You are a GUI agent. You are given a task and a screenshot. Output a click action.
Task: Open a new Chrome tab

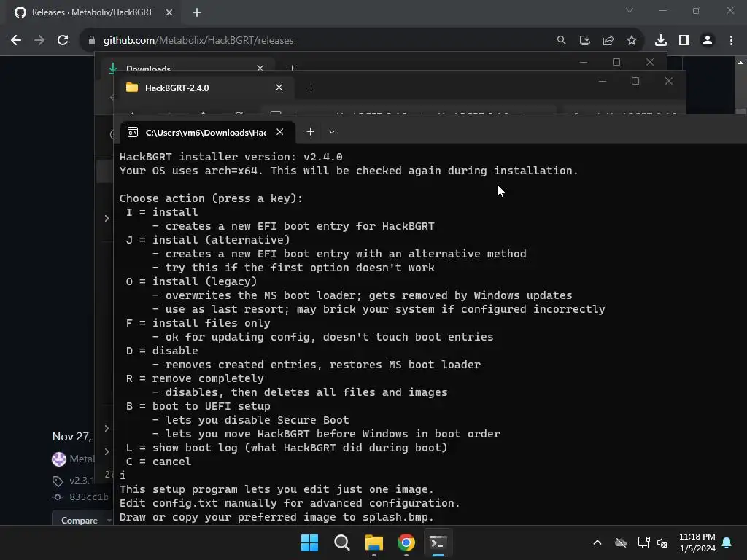tap(197, 12)
